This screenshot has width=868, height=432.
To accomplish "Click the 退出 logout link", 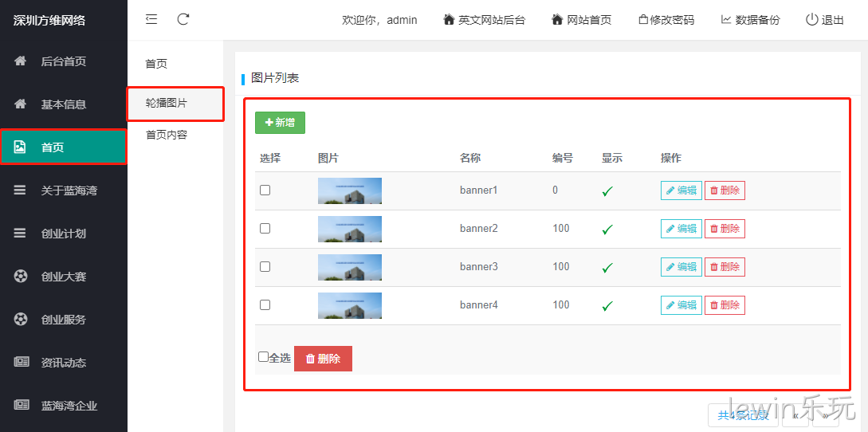I will point(833,20).
